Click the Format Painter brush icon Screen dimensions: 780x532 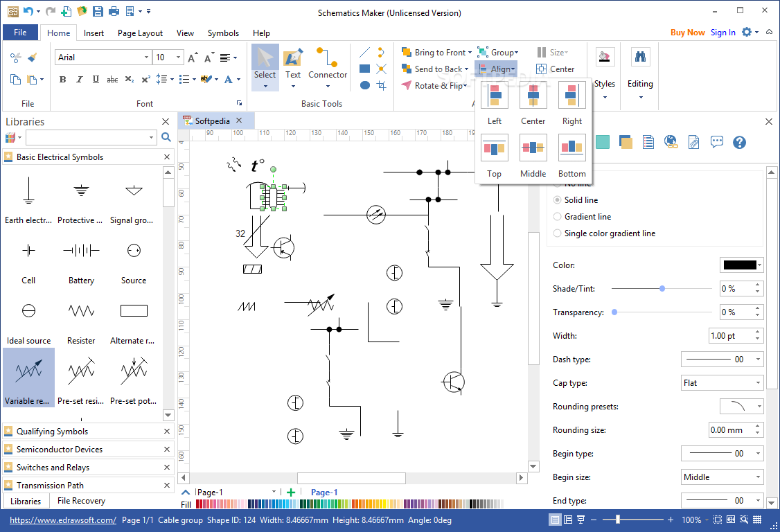point(33,57)
